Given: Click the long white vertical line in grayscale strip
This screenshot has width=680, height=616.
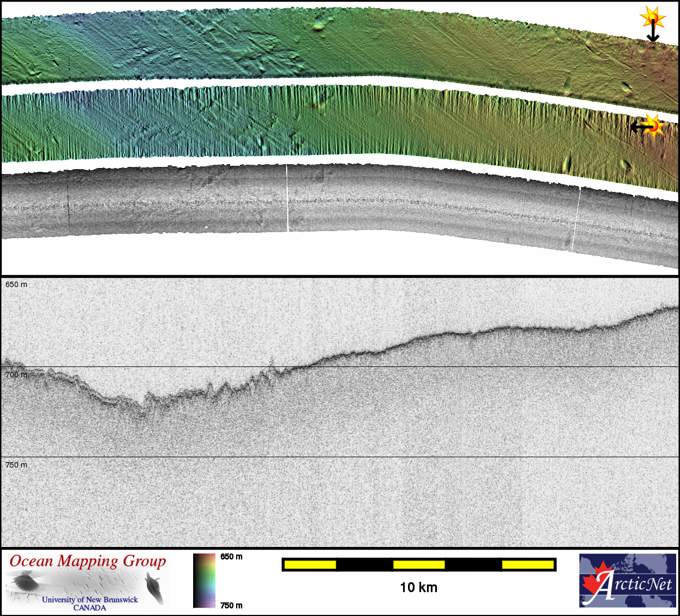Looking at the screenshot, I should (x=287, y=198).
